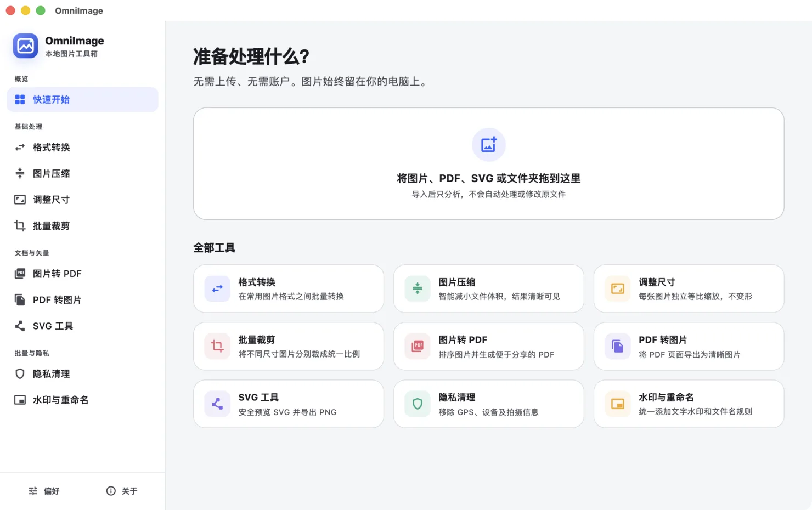Click the green compress icon on 图片压缩 card
The width and height of the screenshot is (812, 510).
tap(418, 288)
